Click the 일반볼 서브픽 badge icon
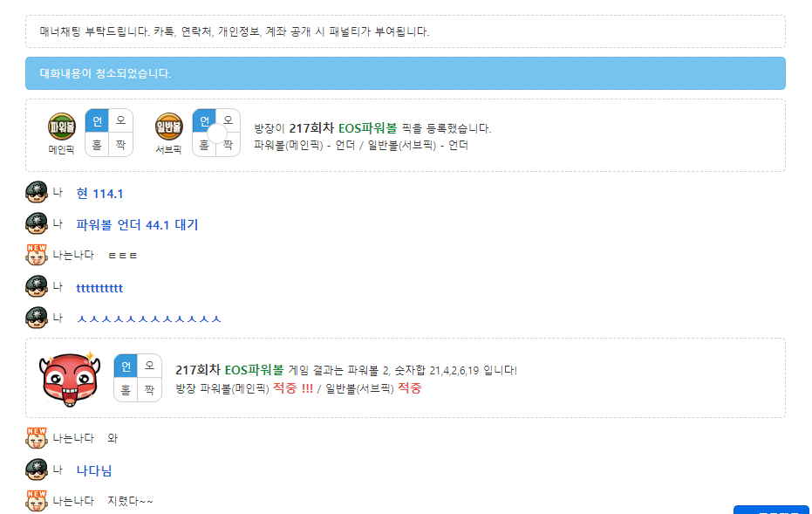This screenshot has height=514, width=812. tap(169, 127)
